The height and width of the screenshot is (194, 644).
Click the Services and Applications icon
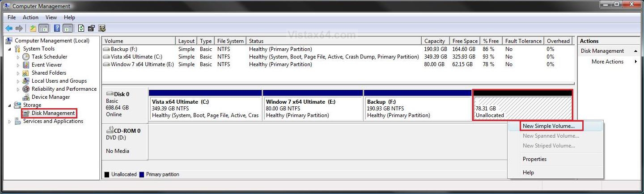point(17,121)
